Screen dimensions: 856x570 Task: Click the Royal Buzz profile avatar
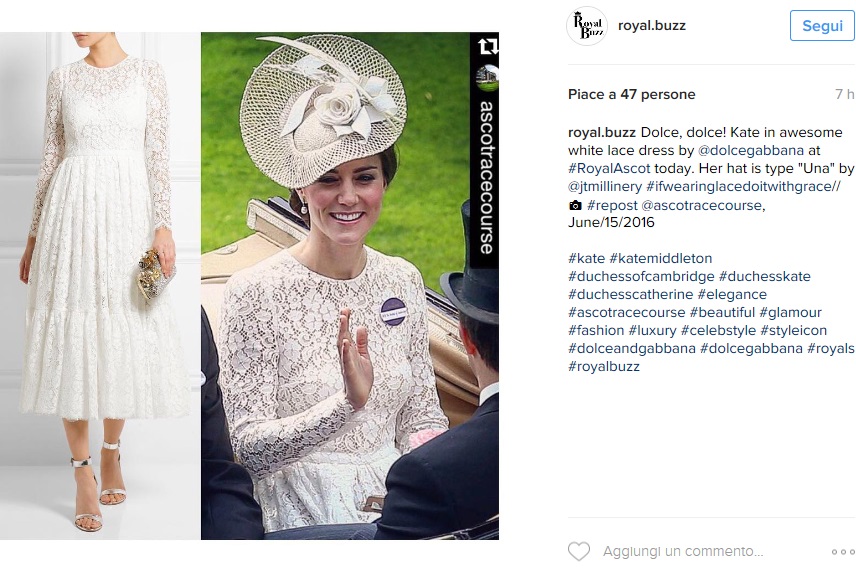click(587, 26)
